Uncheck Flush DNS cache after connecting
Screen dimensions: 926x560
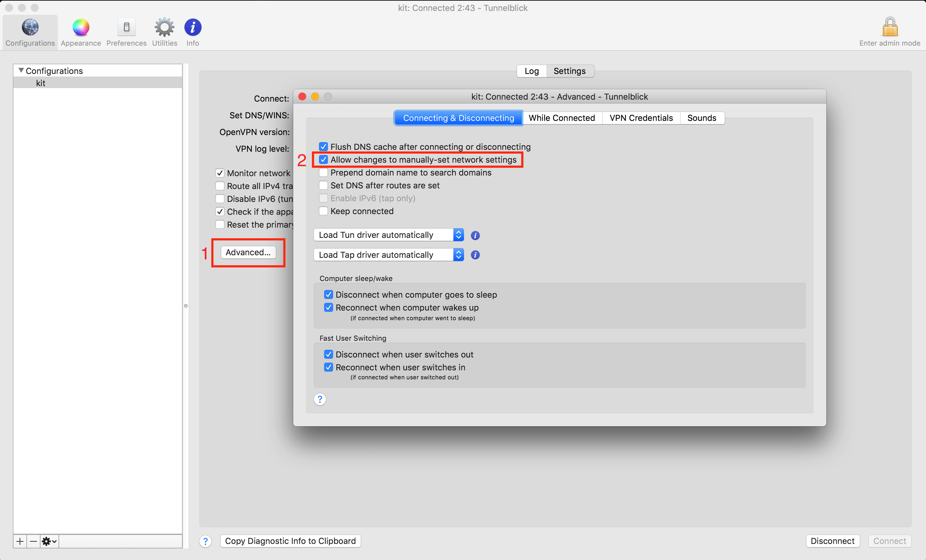pos(323,147)
